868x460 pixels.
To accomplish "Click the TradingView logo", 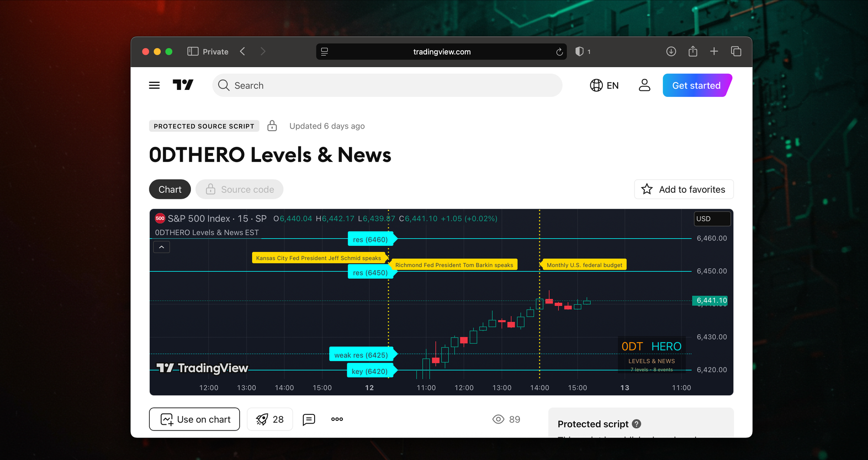I will (183, 85).
